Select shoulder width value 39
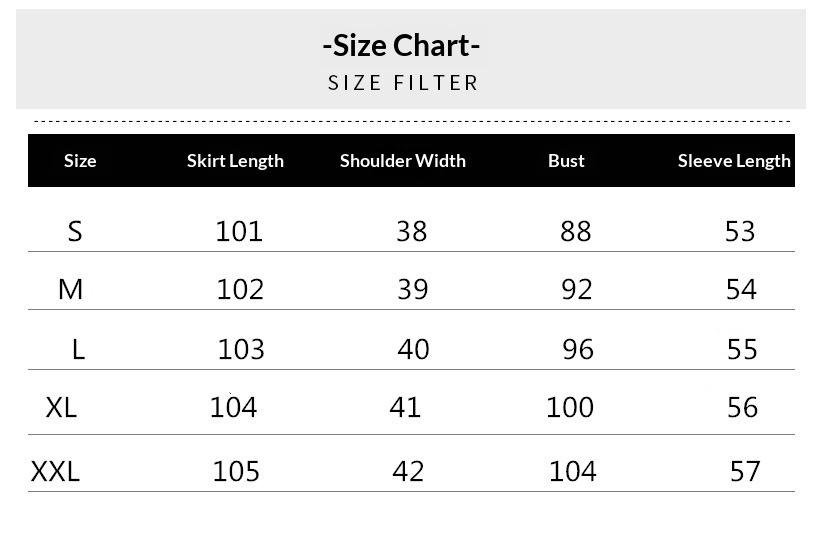Screen dimensions: 817x538 [412, 290]
